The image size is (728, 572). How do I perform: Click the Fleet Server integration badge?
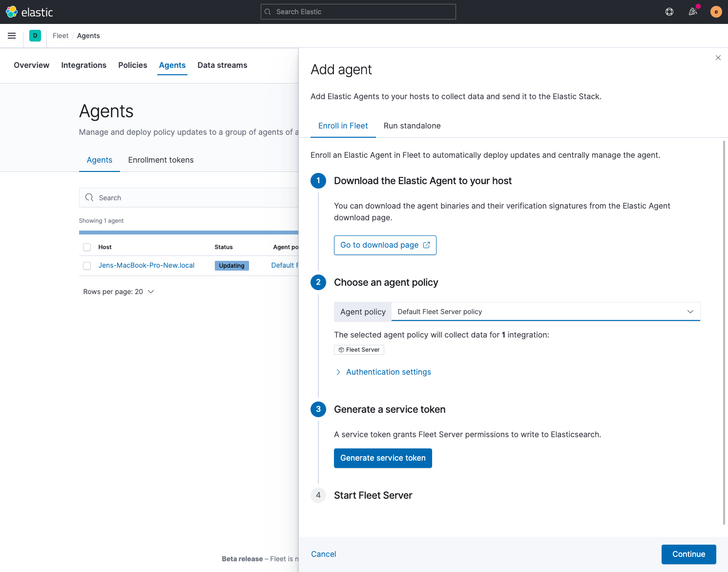359,350
